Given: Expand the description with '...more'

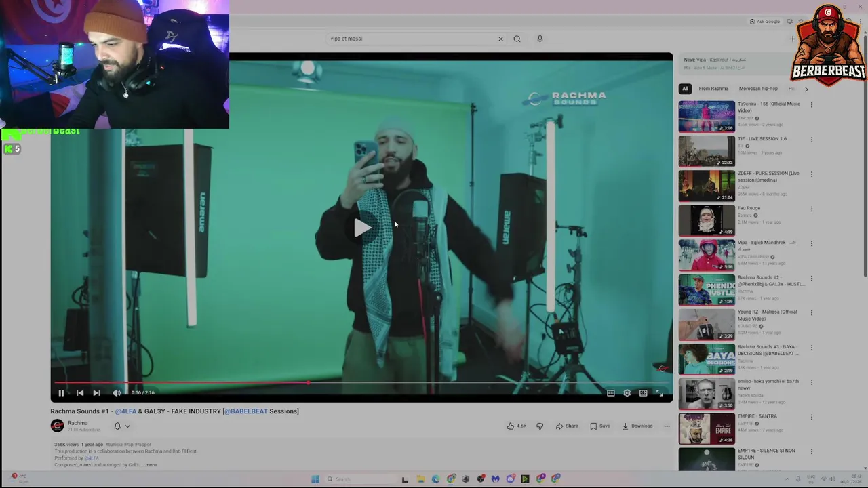Looking at the screenshot, I should (150, 465).
